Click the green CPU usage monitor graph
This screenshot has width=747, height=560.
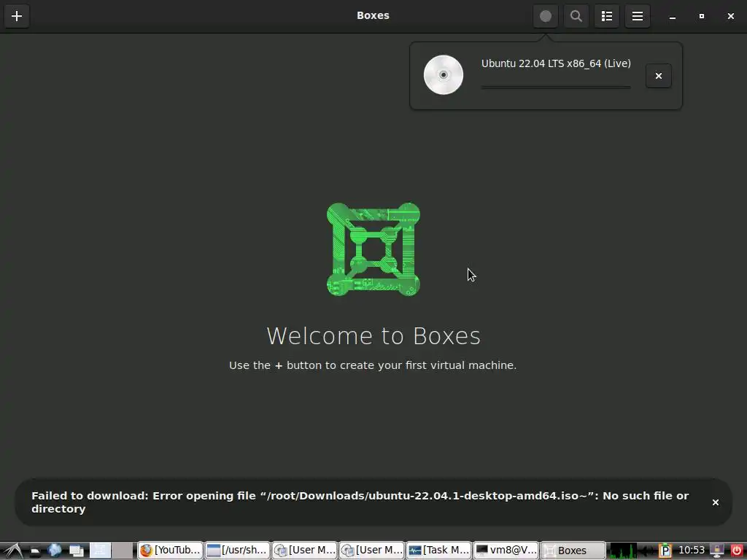(623, 551)
